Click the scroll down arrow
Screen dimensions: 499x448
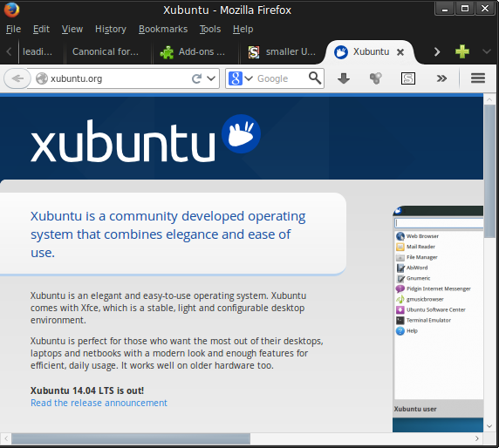tap(489, 426)
